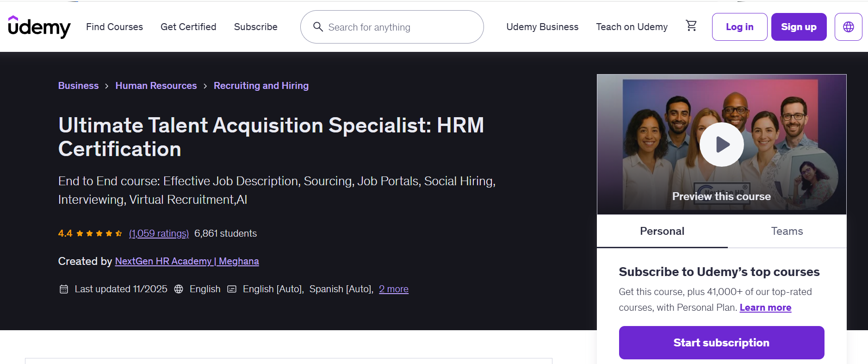Viewport: 868px width, 364px height.
Task: Click the search magnifier icon
Action: 318,27
